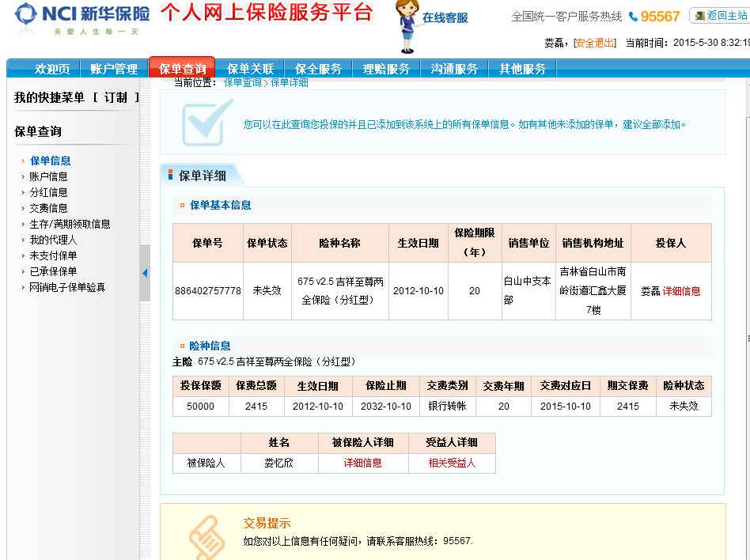Screen dimensions: 750x560
Task: Open 网销电子保单验真 sidebar item
Action: (x=67, y=287)
